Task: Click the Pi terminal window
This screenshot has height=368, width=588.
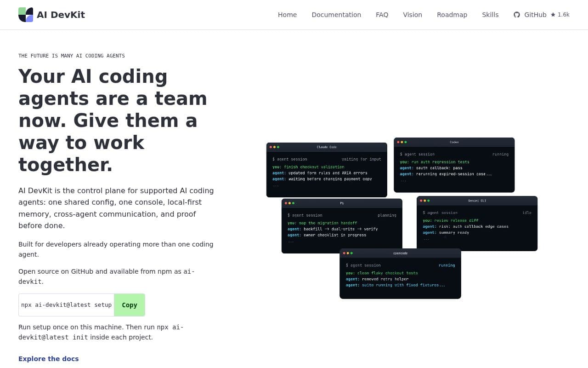Action: click(x=342, y=225)
